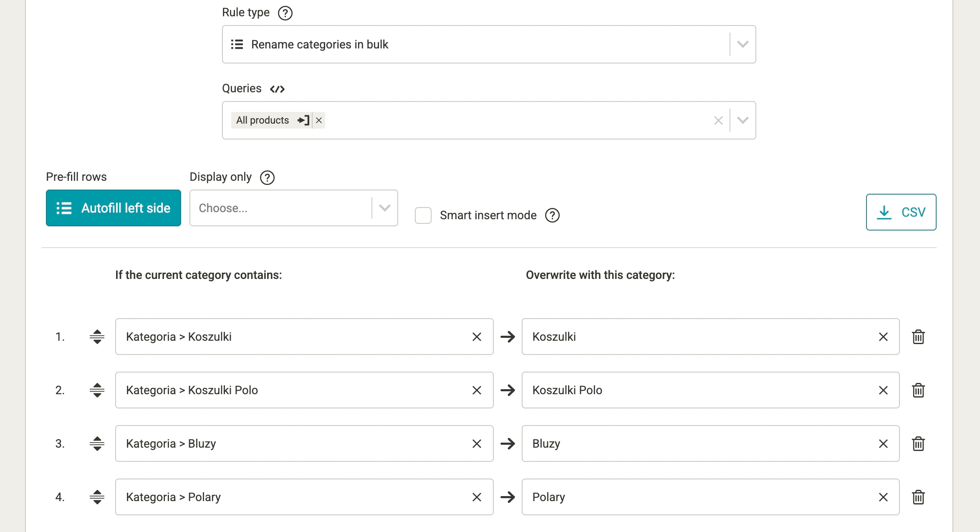Click 'If the current category contains:' header
Viewport: 980px width, 532px height.
[199, 275]
